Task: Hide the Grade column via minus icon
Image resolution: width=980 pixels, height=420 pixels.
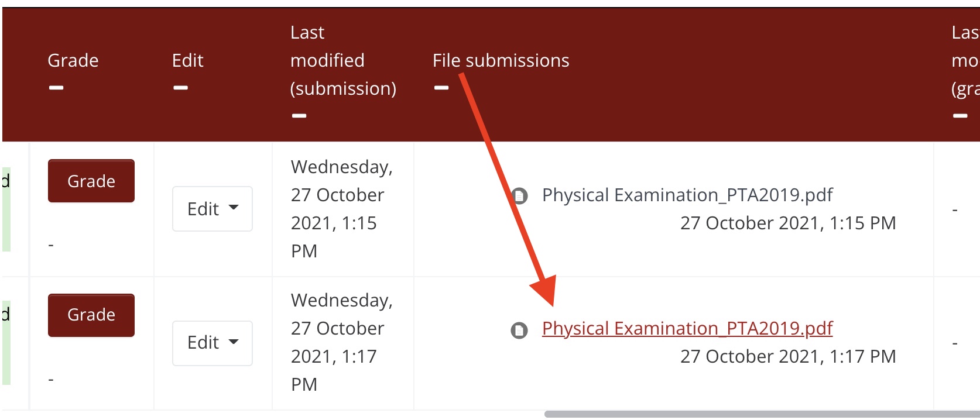Action: pos(56,88)
